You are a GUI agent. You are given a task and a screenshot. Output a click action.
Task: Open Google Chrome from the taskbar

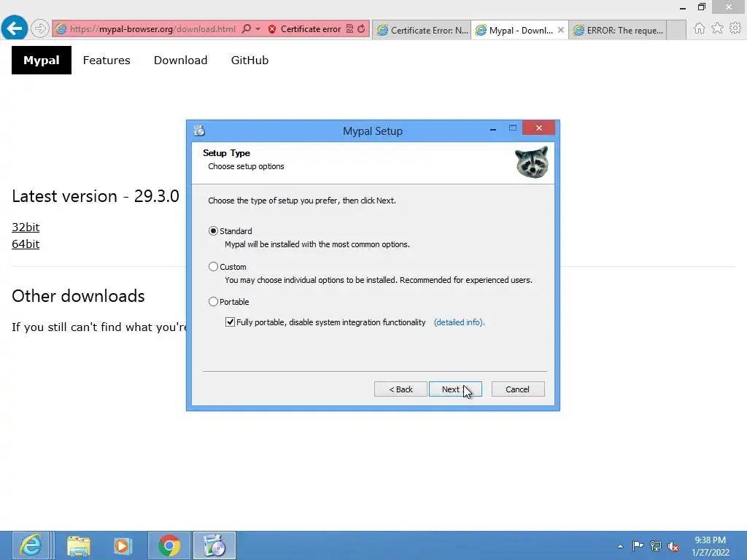click(x=169, y=545)
